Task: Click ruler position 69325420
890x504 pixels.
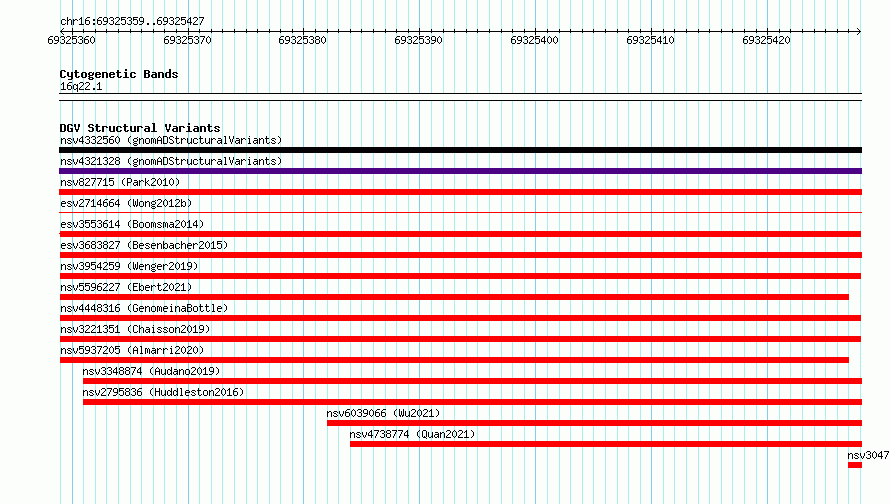Action: pyautogui.click(x=766, y=40)
